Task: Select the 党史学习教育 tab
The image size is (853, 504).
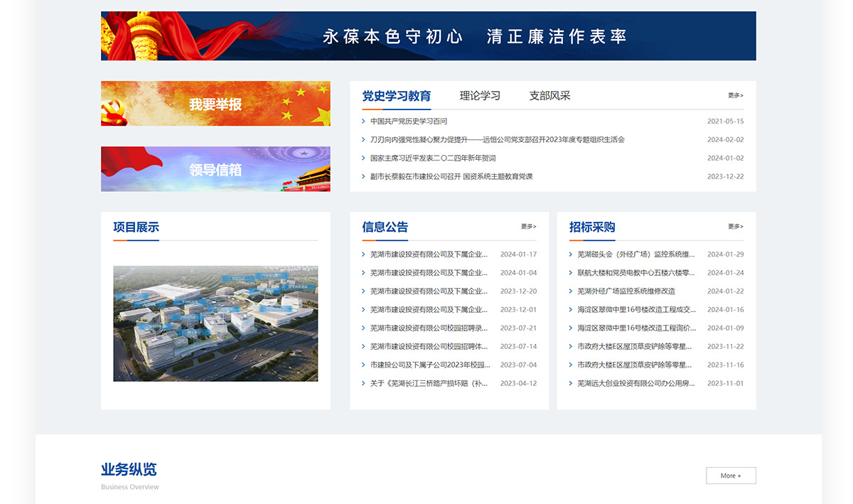Action: (x=397, y=95)
